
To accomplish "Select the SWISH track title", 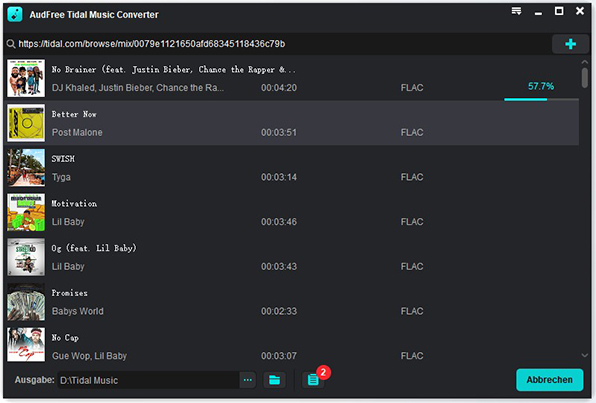I will pyautogui.click(x=63, y=159).
